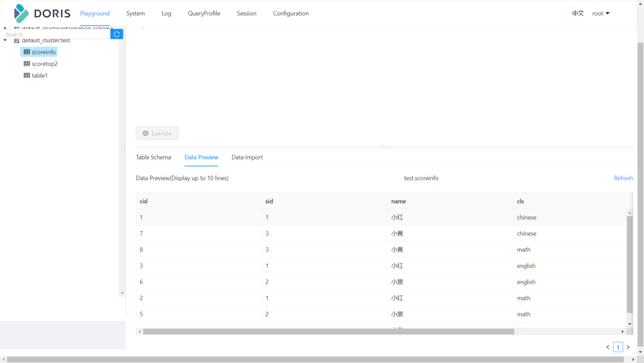Click the 小黑 cell in cid 6 row
The height and width of the screenshot is (363, 644).
[x=451, y=282]
